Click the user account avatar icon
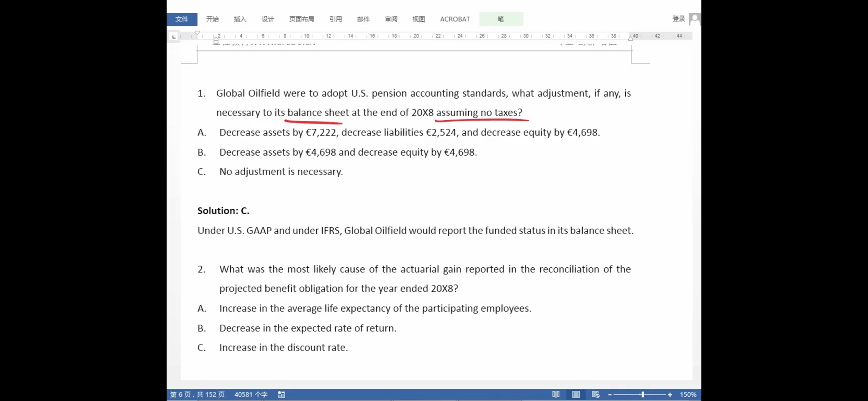The height and width of the screenshot is (401, 868). pyautogui.click(x=695, y=19)
